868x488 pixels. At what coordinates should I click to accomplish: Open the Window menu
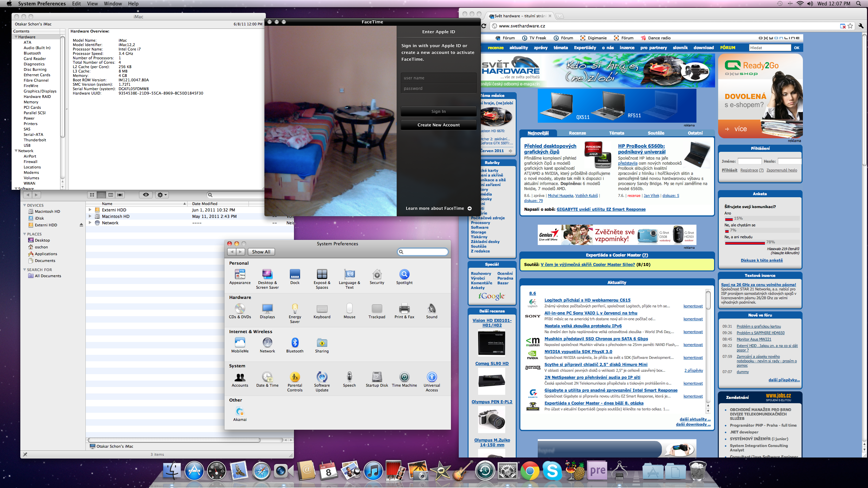point(113,4)
